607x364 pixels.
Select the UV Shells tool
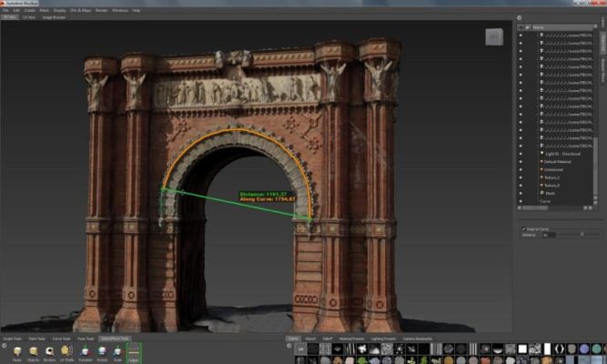click(66, 351)
